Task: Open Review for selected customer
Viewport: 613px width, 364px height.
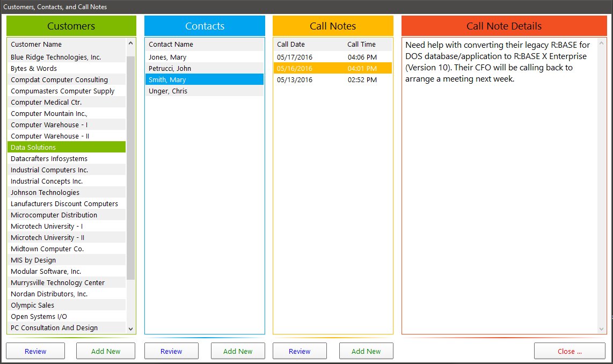Action: pyautogui.click(x=35, y=351)
